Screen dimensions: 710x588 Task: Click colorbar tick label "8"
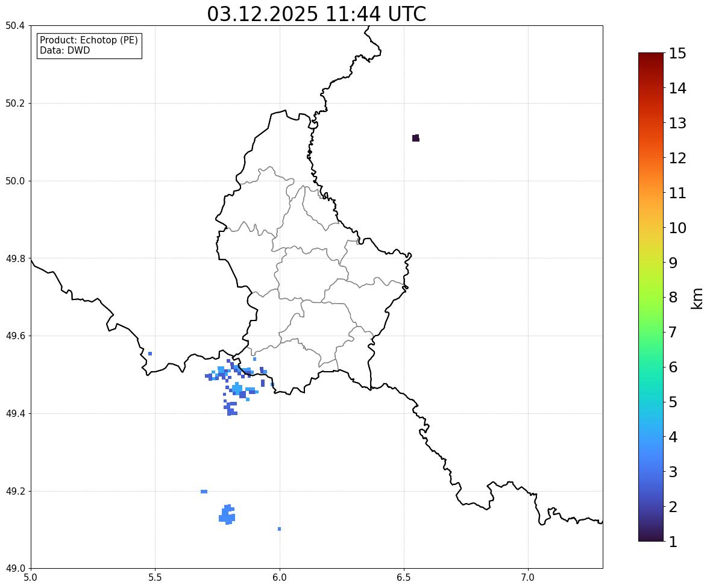[673, 298]
